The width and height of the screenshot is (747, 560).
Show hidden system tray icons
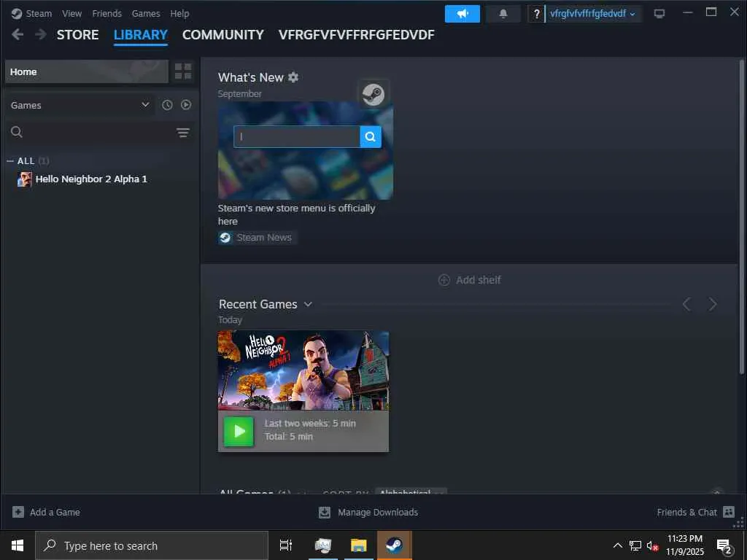[x=617, y=545]
